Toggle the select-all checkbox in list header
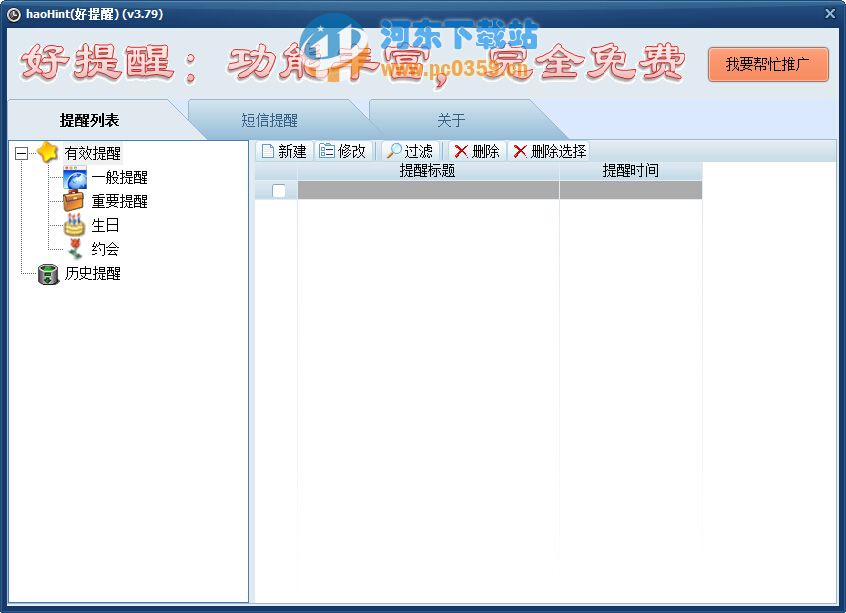 coord(277,190)
